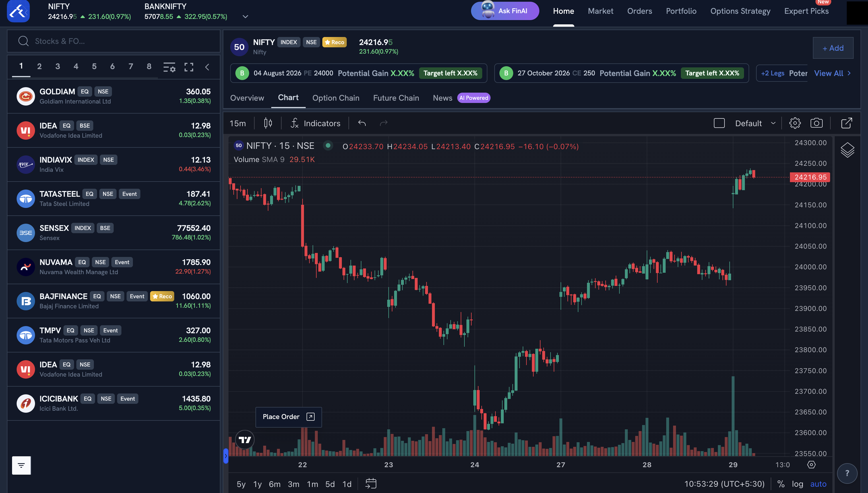The width and height of the screenshot is (868, 493).
Task: Open Expert Picks section
Action: click(806, 11)
